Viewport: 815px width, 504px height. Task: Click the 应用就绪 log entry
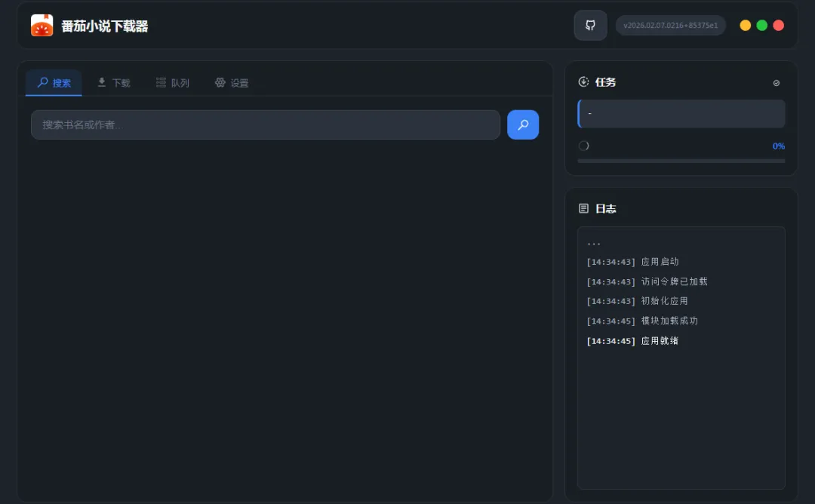[632, 341]
